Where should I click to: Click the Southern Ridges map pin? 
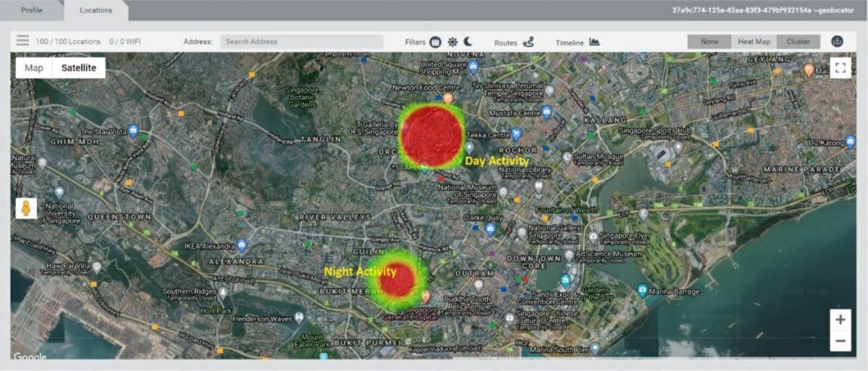click(x=224, y=293)
